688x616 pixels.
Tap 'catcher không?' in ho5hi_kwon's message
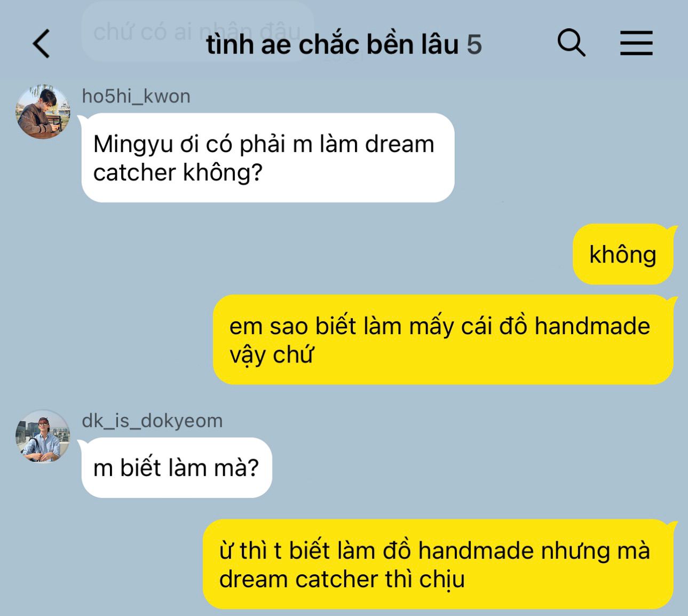(x=178, y=173)
